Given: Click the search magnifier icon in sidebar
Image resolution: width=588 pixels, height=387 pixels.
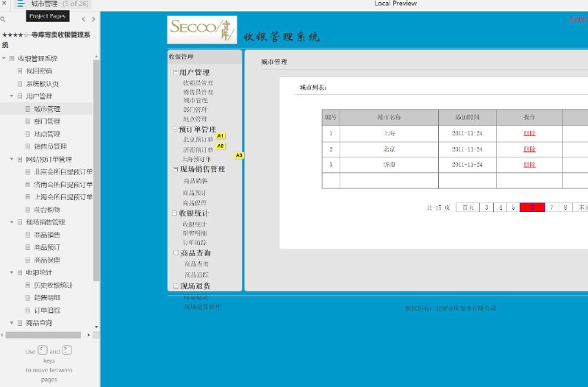Looking at the screenshot, I should coord(3,19).
